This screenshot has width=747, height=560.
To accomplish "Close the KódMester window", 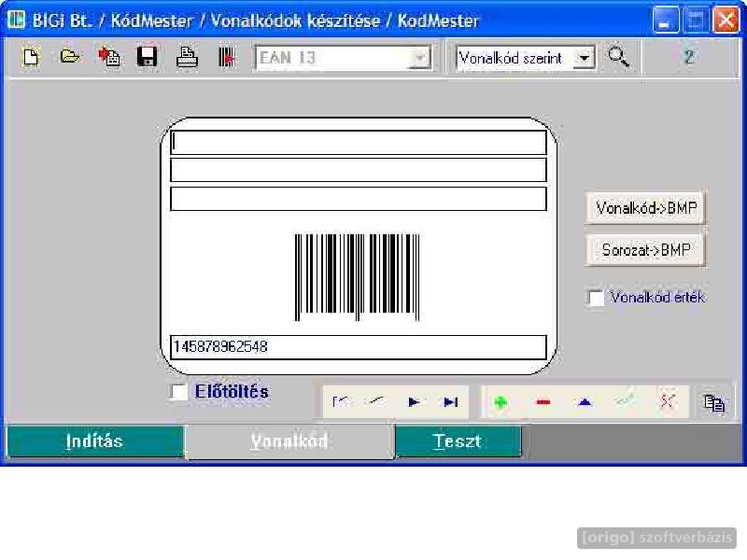I will click(x=726, y=21).
